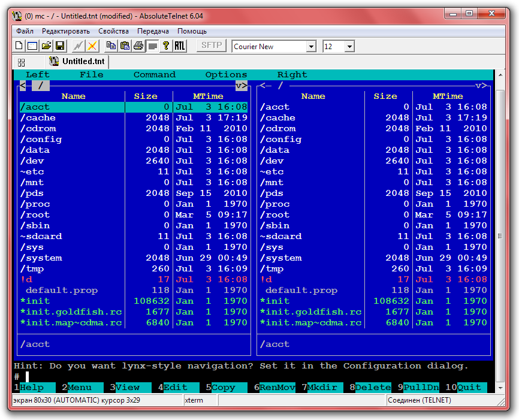Open the mc Right menu
The height and width of the screenshot is (420, 519).
click(x=292, y=75)
